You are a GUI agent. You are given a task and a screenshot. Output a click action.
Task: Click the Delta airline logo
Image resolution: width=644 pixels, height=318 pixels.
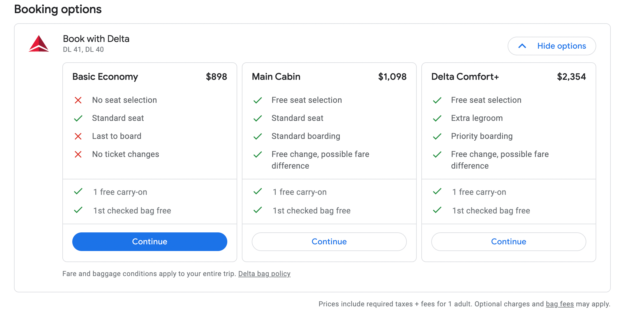pos(39,44)
